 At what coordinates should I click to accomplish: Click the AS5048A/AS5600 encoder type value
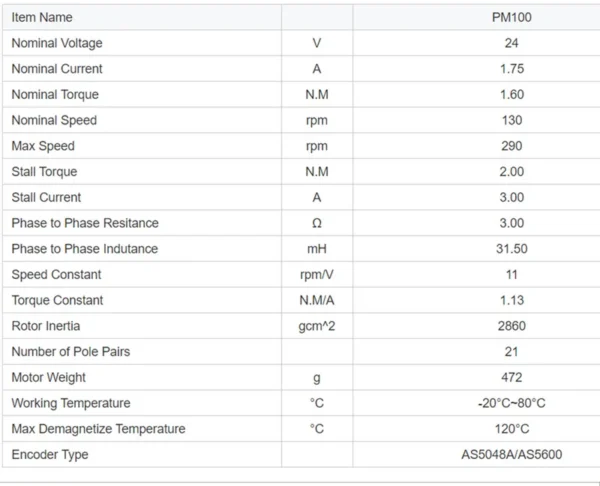pos(512,455)
